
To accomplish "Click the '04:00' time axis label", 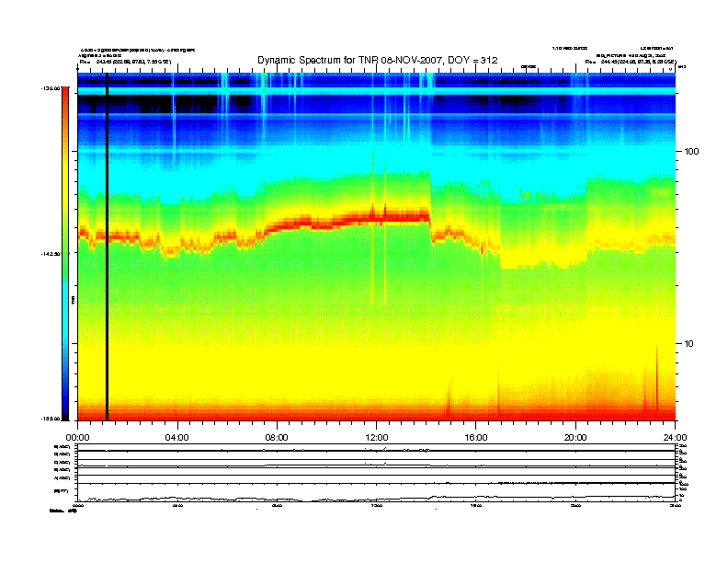I will [x=177, y=438].
